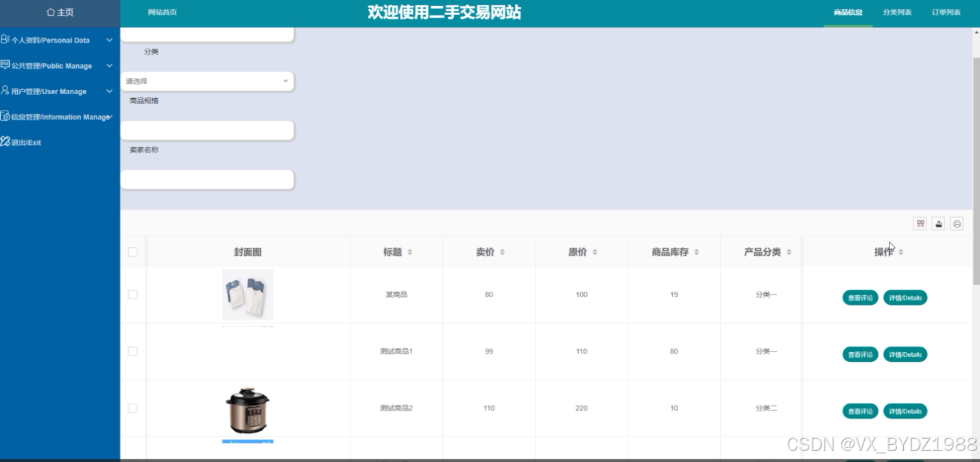
Task: Select 退出/Exit in sidebar
Action: tap(26, 143)
